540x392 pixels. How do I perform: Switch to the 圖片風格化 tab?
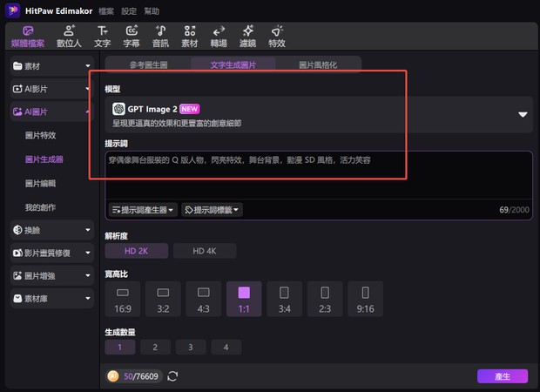pos(318,64)
